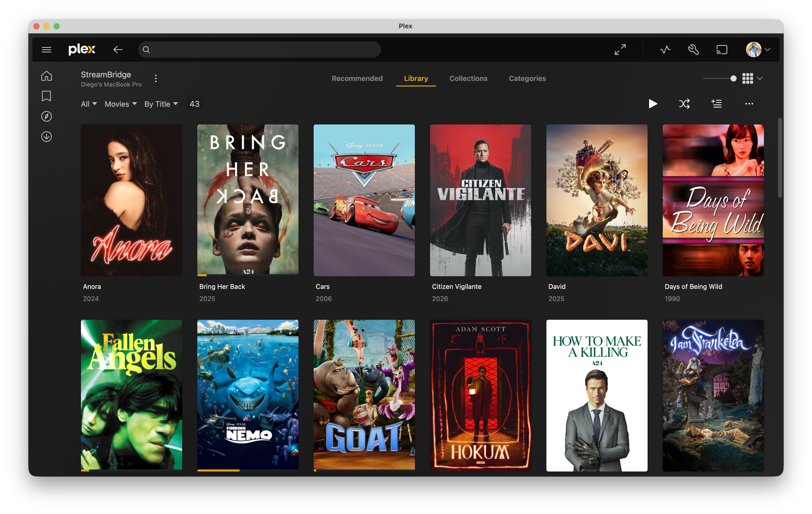Image resolution: width=812 pixels, height=514 pixels.
Task: Open Settings wrench icon
Action: pyautogui.click(x=693, y=50)
